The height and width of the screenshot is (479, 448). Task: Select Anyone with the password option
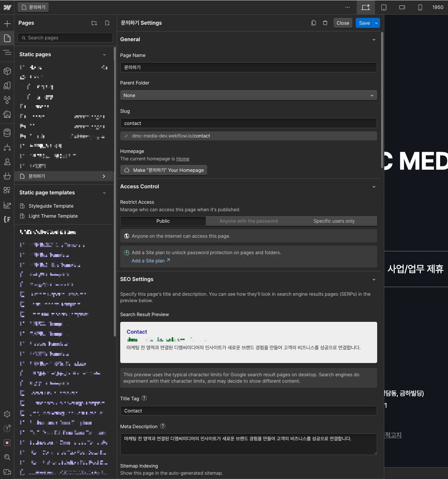click(x=248, y=221)
